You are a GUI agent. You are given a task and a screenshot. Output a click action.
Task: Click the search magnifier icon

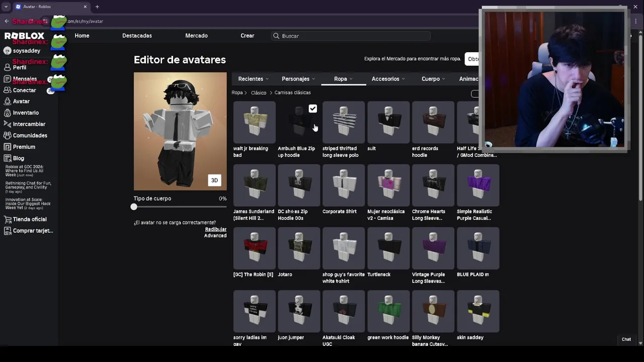pyautogui.click(x=276, y=36)
